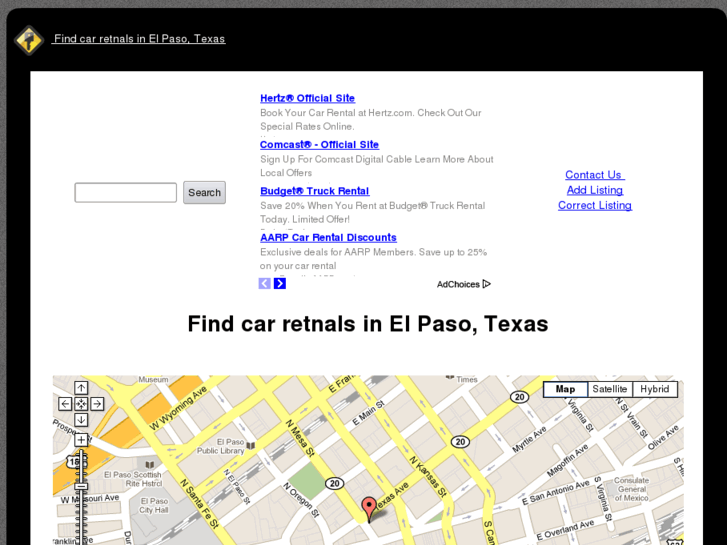Click the map recenter button

[x=81, y=404]
